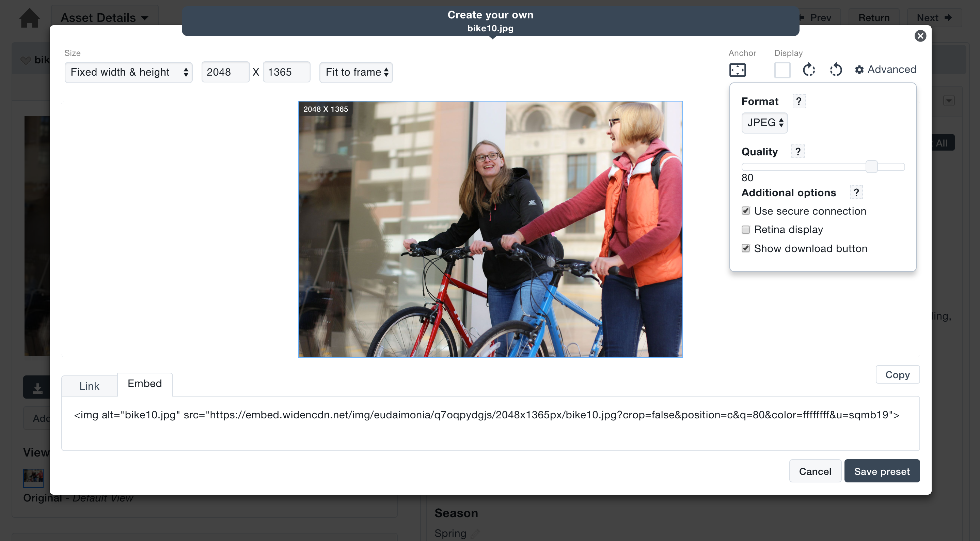
Task: Switch to the Link tab
Action: [89, 386]
